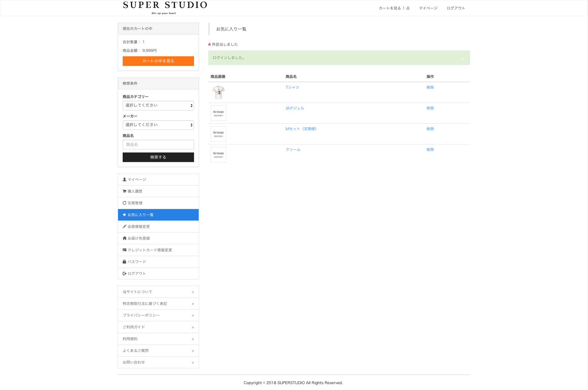Image resolution: width=588 pixels, height=390 pixels.
Task: Select お気に入り一覧 in the sidebar menu
Action: (x=158, y=215)
